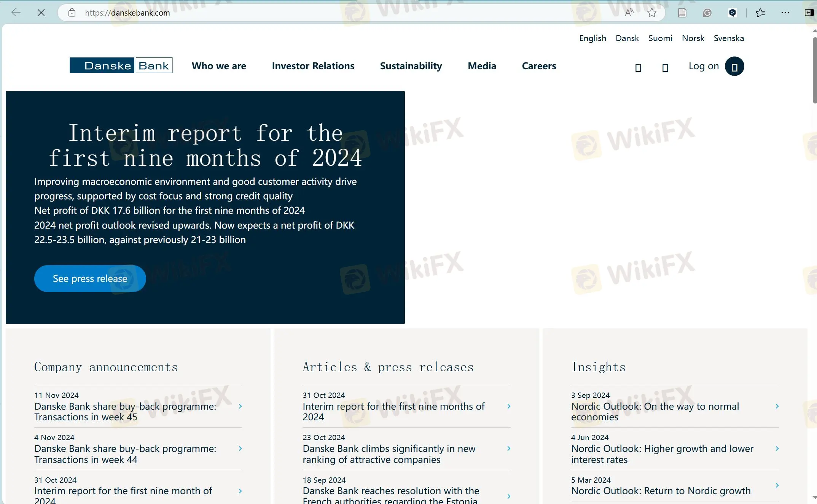This screenshot has height=504, width=817.
Task: Open chevron for On the way to normal
Action: (x=777, y=406)
